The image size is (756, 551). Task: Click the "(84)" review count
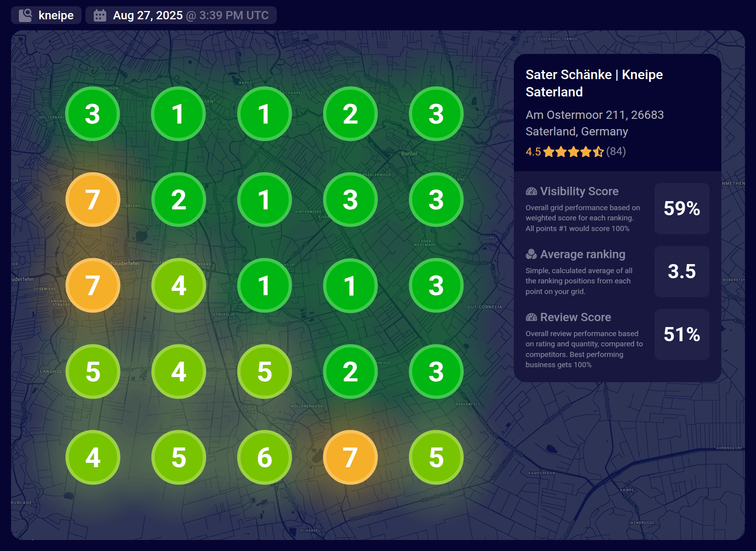pyautogui.click(x=616, y=152)
